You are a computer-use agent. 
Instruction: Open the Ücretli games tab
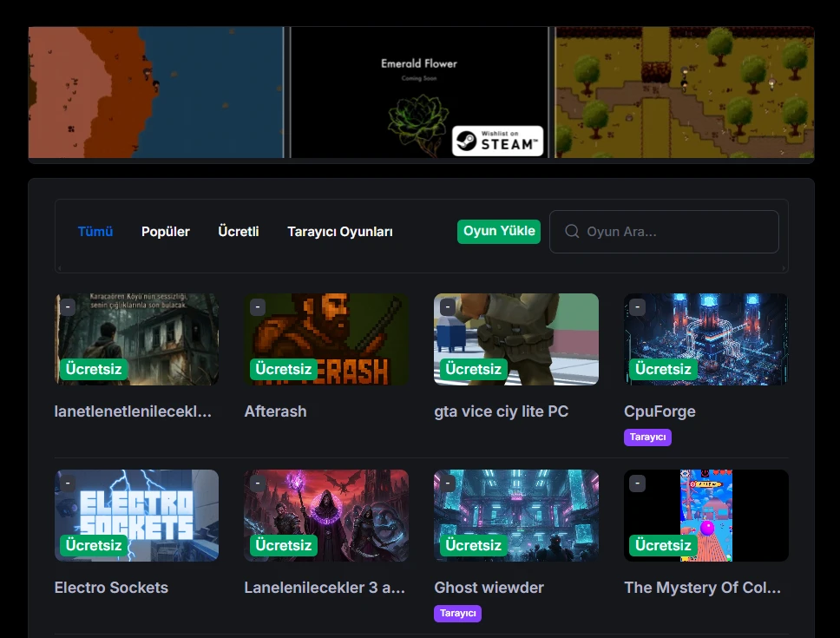239,232
